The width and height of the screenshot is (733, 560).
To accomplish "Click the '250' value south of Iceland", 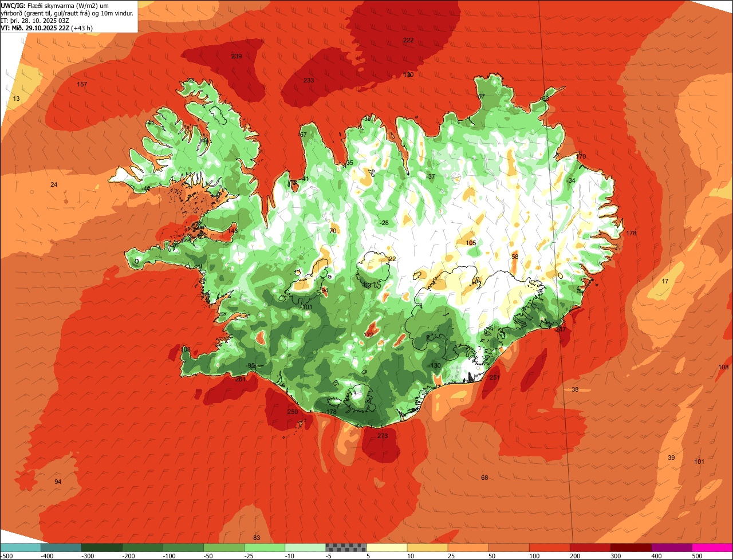I will (x=292, y=412).
